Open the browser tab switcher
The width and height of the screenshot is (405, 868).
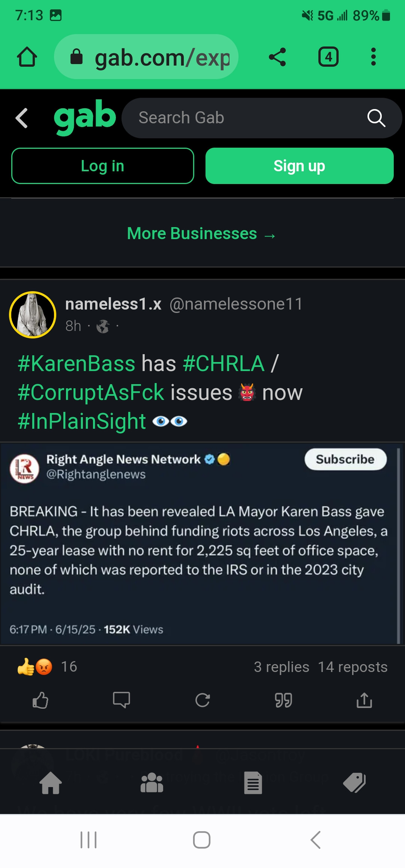point(328,57)
